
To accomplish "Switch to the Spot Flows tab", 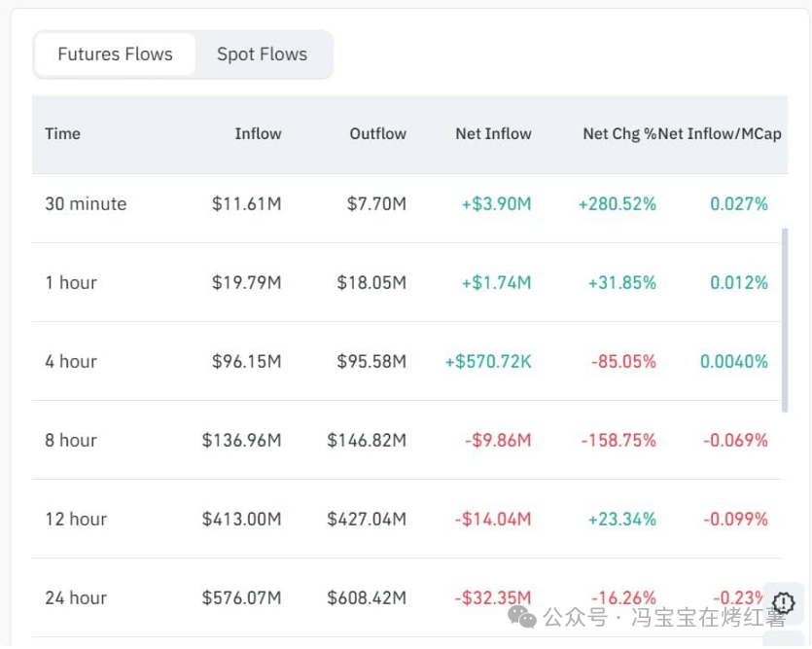I will coord(262,54).
